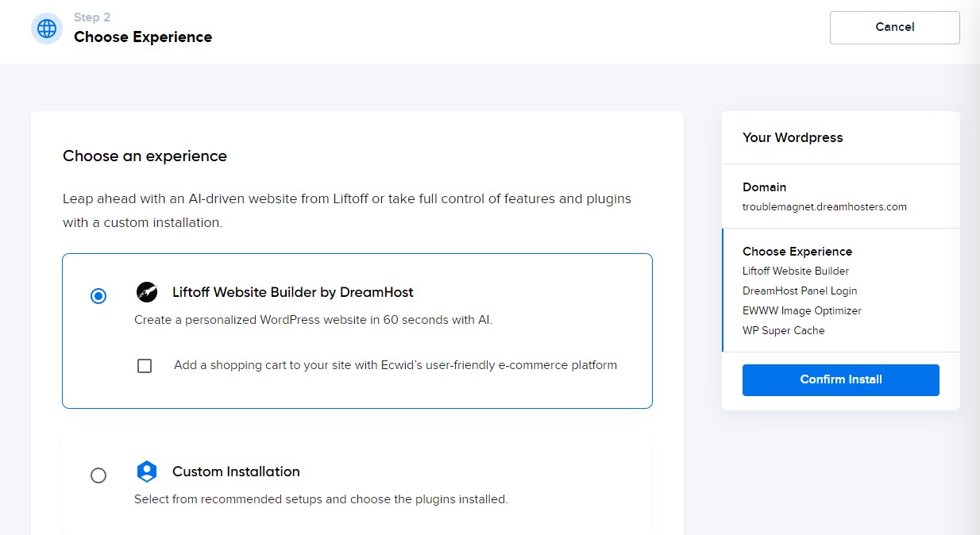Click 'Create a personalized WordPress website' description

tap(313, 321)
